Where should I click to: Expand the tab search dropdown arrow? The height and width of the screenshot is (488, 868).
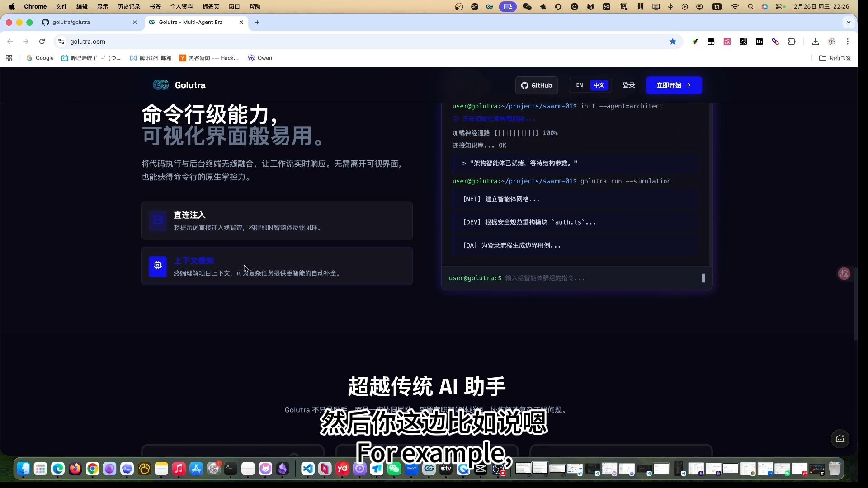[848, 22]
